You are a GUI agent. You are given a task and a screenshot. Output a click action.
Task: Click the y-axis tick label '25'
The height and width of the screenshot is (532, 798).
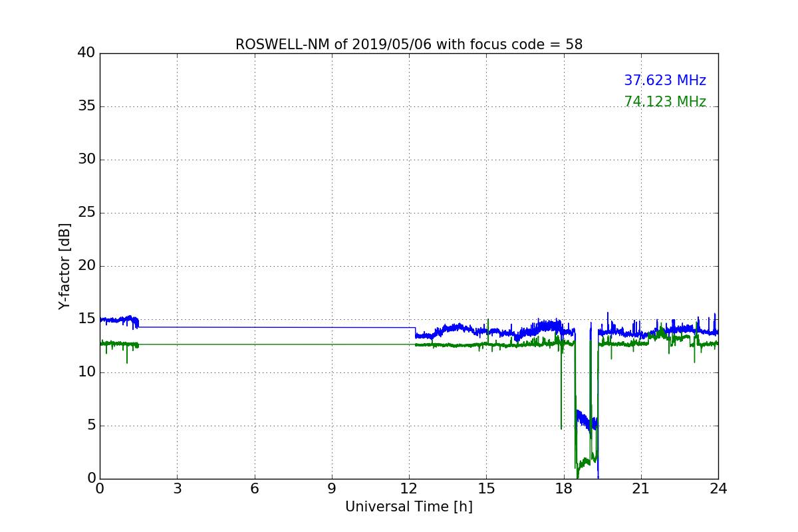86,213
